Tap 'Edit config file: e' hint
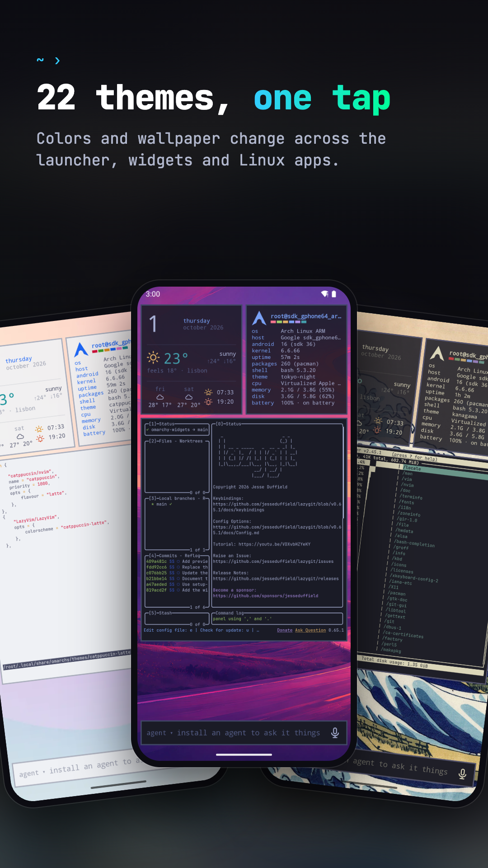Viewport: 488px width, 868px height. point(168,630)
